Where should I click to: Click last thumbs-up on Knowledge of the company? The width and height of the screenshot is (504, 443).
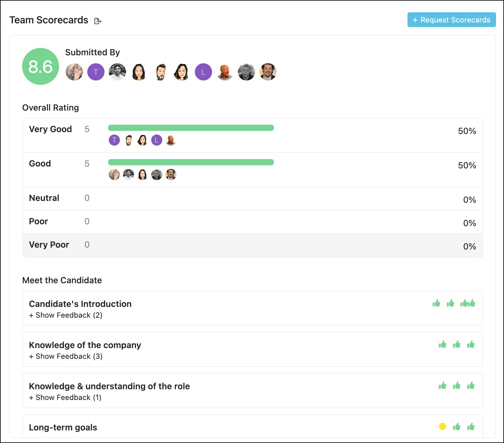click(471, 344)
